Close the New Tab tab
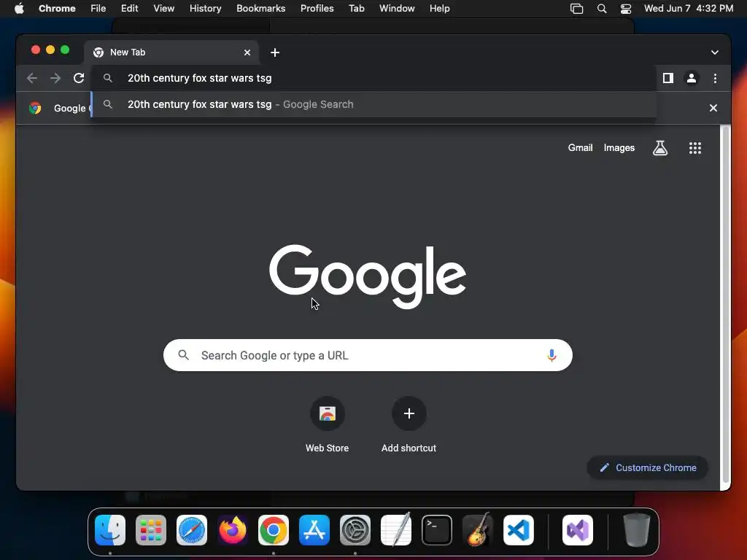Image resolution: width=747 pixels, height=560 pixels. pos(247,52)
